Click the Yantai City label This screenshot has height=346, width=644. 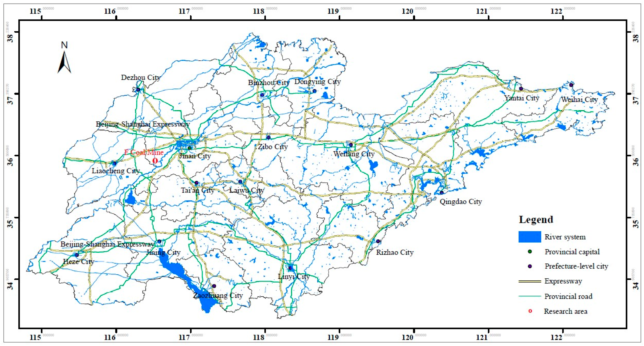522,98
